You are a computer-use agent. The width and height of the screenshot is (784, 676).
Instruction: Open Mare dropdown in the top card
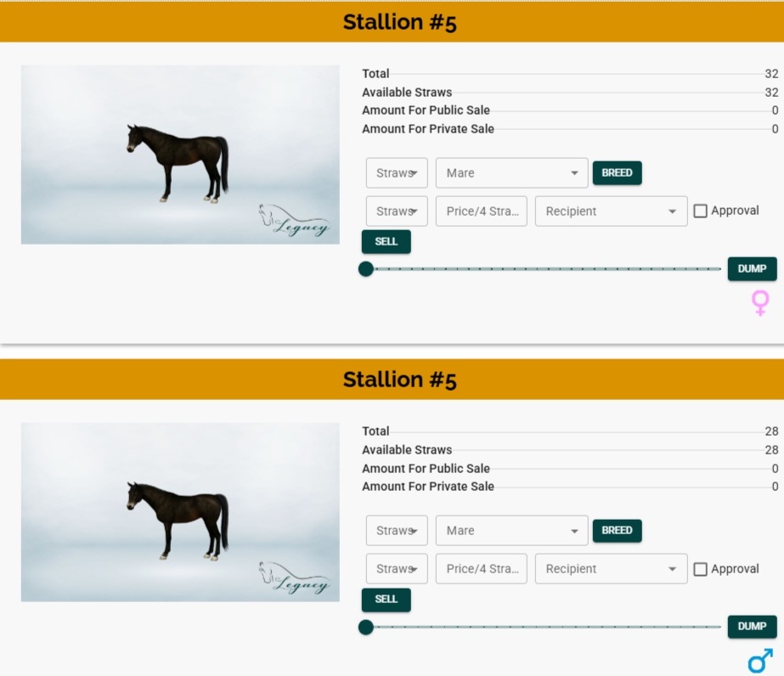tap(511, 173)
